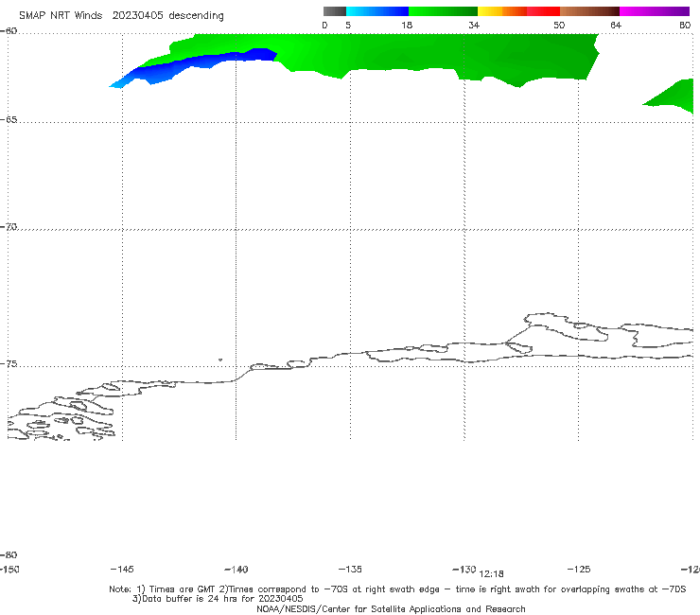The image size is (700, 615).
Task: Click the color bar label '5'
Action: pos(348,25)
